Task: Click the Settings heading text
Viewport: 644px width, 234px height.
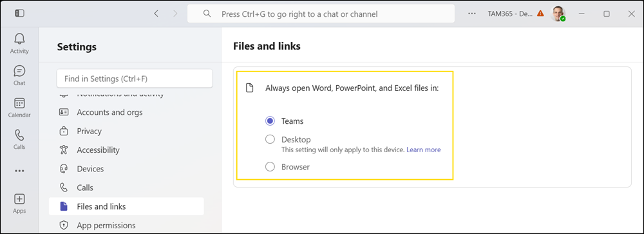Action: [77, 47]
